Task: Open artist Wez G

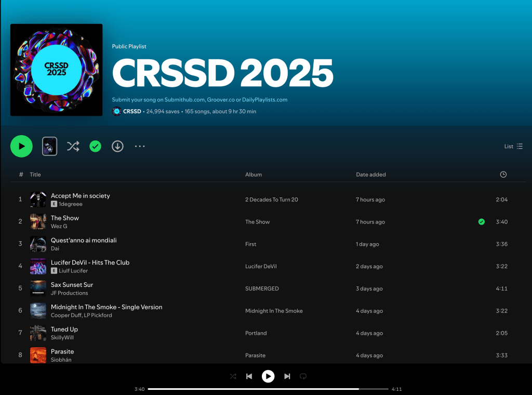Action: click(x=59, y=226)
